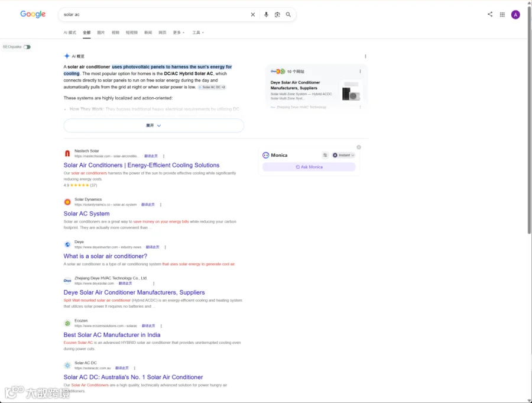Switch to 视频 videos tab

pos(115,33)
